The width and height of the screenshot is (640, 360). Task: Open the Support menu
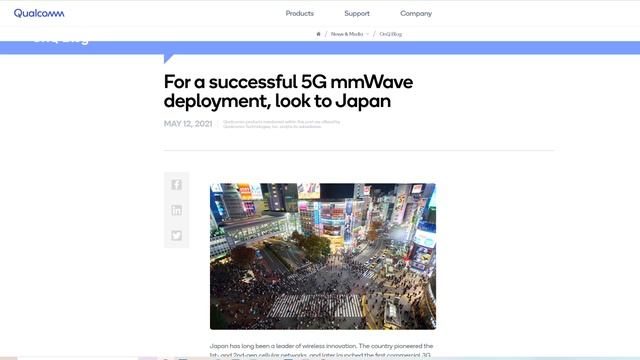click(357, 13)
